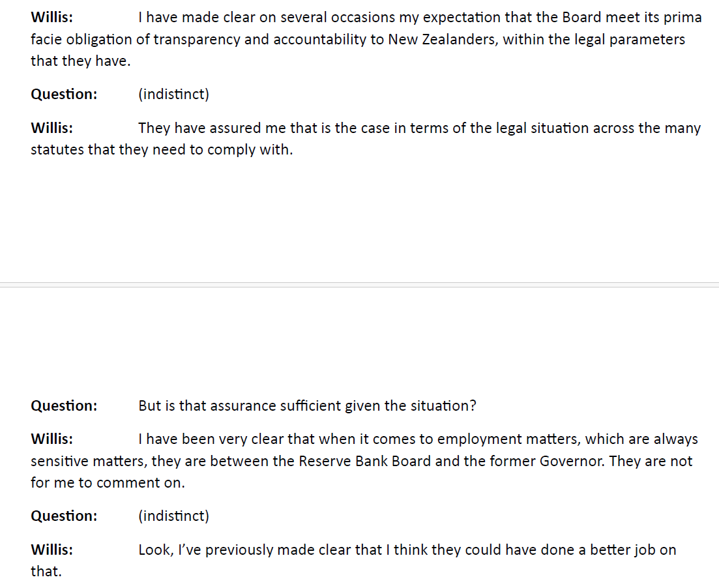Click "(indistinct)" text below the page break

tap(173, 516)
